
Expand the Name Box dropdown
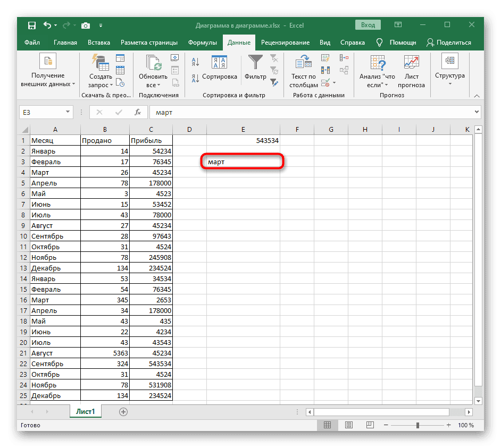[68, 112]
